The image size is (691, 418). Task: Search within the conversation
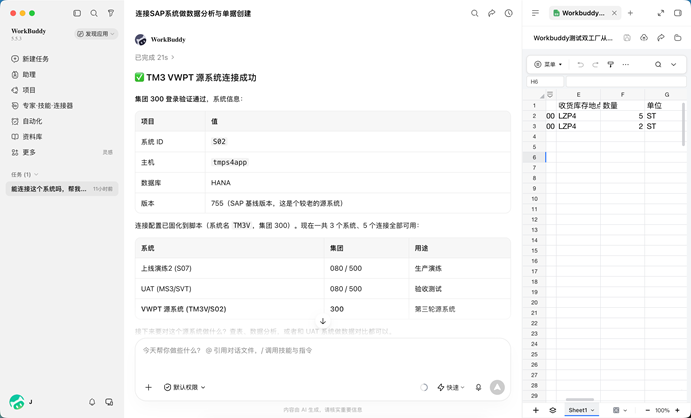[x=475, y=13]
